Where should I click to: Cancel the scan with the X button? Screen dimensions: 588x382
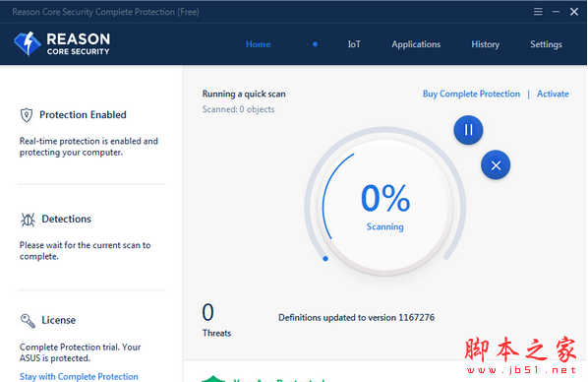point(496,164)
